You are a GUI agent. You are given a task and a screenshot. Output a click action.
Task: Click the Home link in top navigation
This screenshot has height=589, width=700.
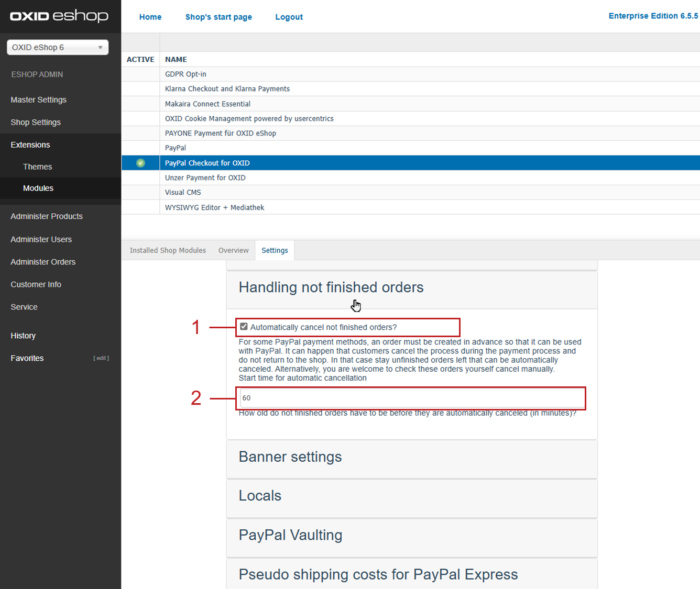coord(150,17)
